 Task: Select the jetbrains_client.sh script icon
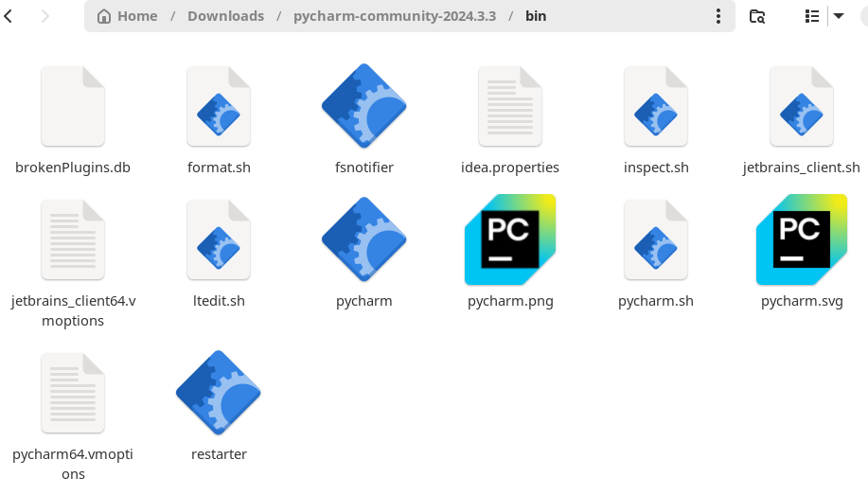coord(802,106)
